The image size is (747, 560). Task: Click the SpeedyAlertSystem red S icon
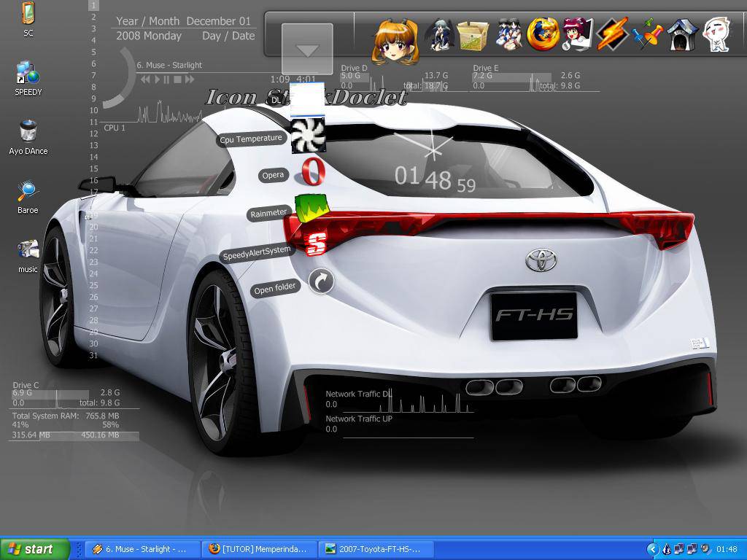pos(314,244)
